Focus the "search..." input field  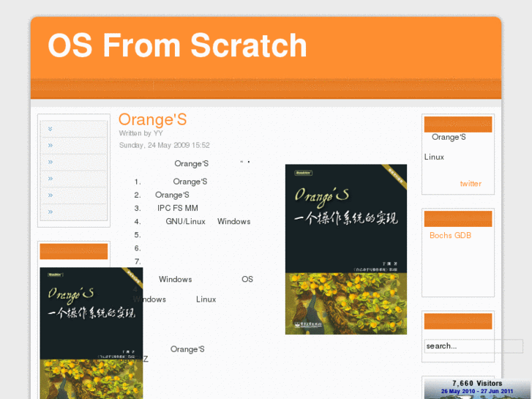pos(473,346)
